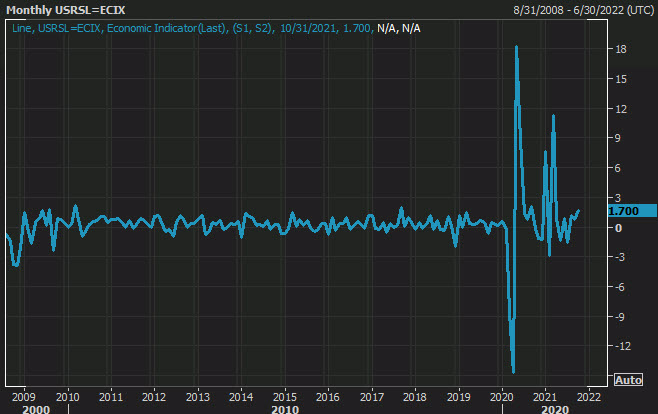Image resolution: width=658 pixels, height=414 pixels.
Task: Click the 0 value on price axis
Action: [618, 227]
